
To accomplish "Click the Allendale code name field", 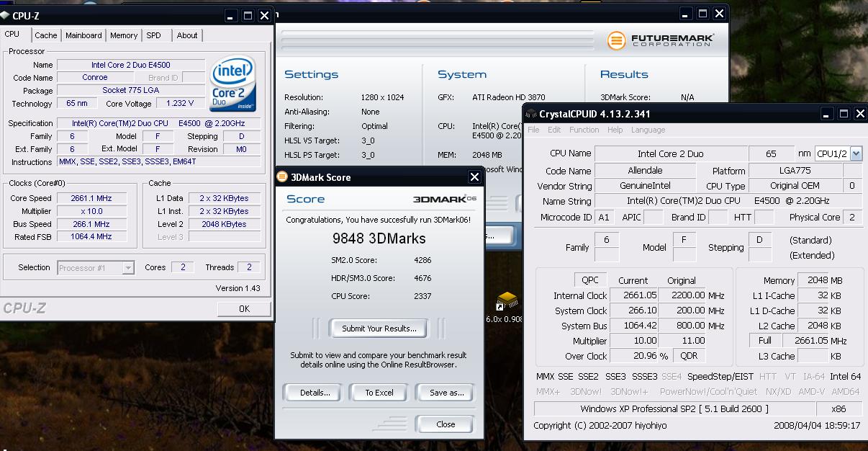I will click(x=646, y=171).
